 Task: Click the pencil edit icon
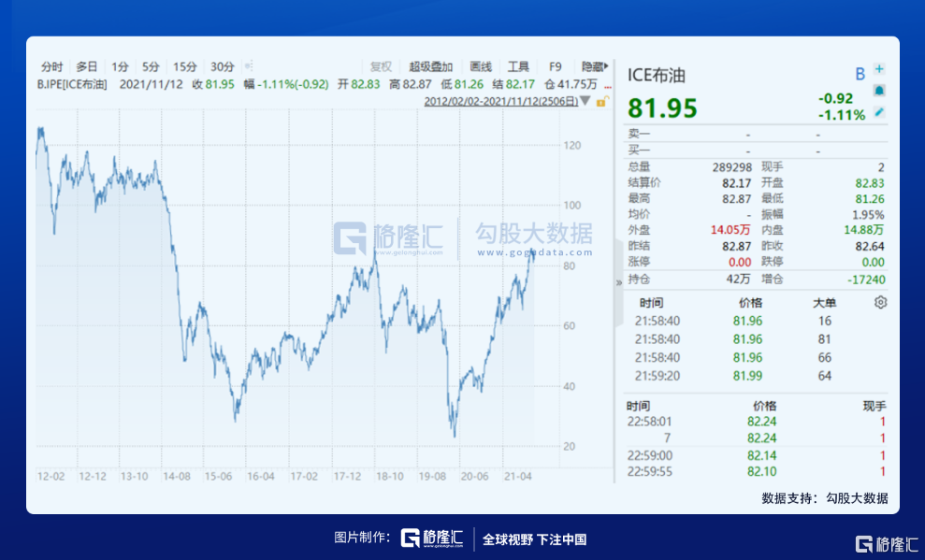point(879,112)
